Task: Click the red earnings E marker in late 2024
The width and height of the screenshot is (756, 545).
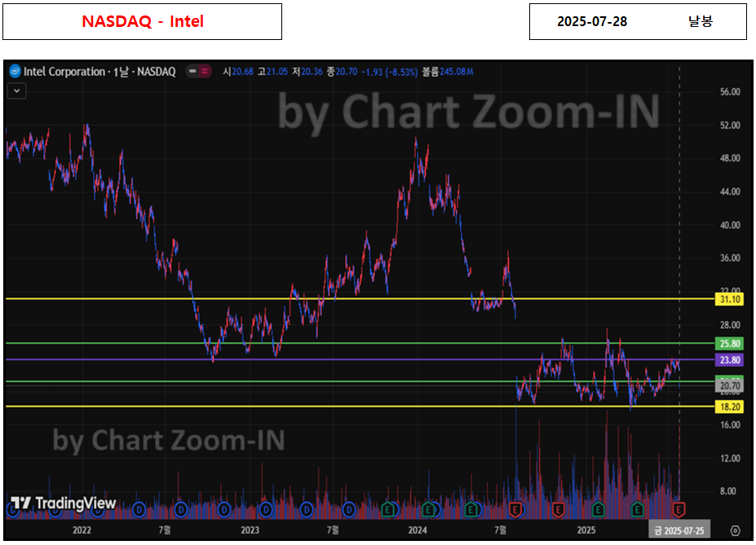Action: pos(558,509)
